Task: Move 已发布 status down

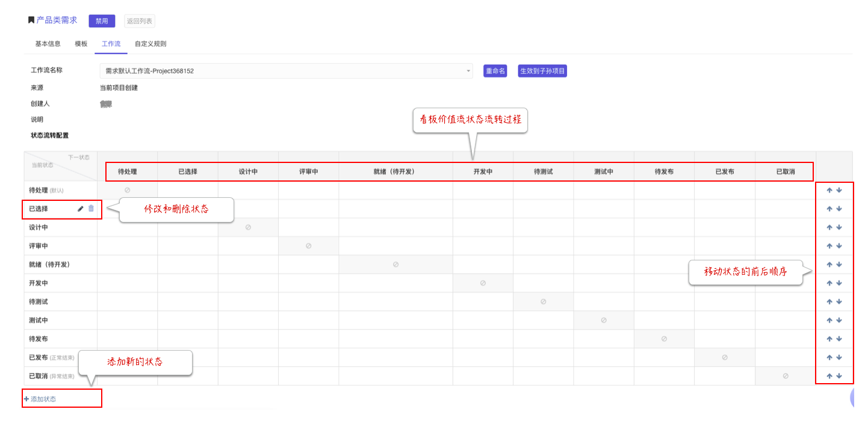Action: (839, 357)
